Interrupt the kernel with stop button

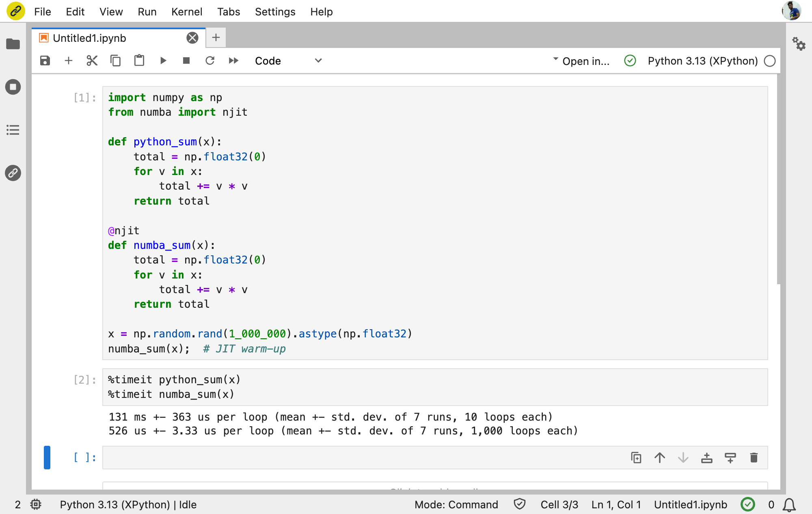coord(186,61)
